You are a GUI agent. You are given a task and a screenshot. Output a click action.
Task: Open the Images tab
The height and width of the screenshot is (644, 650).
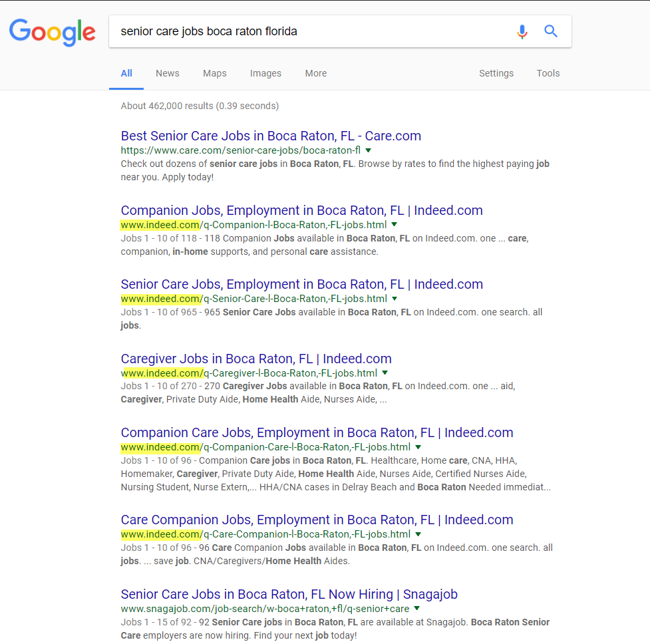pyautogui.click(x=265, y=73)
